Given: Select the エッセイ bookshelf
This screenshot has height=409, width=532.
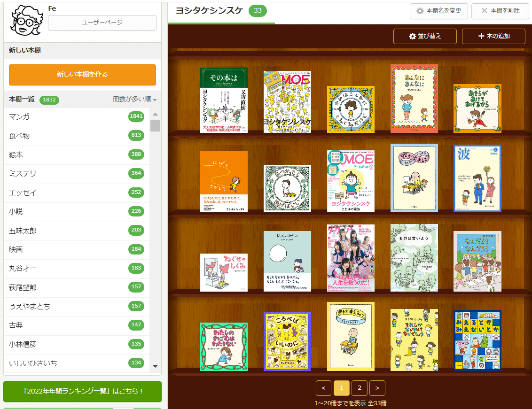Looking at the screenshot, I should (77, 193).
